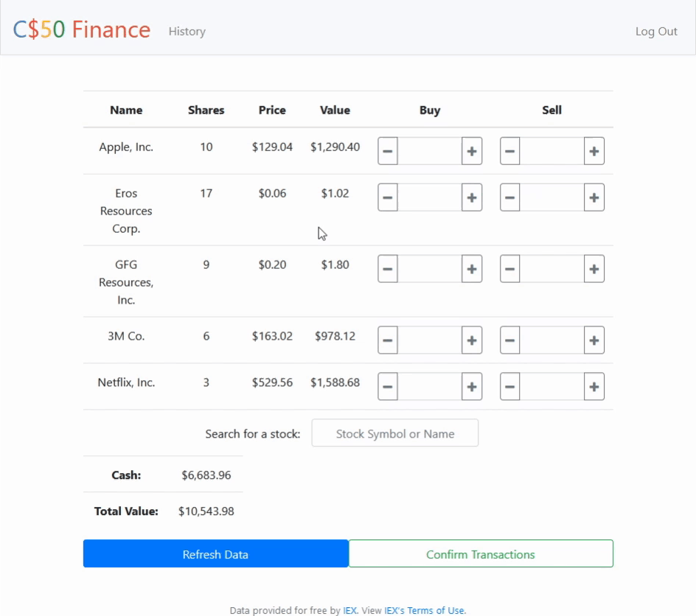Focus the stock symbol search field
Image resolution: width=696 pixels, height=616 pixels.
[394, 433]
